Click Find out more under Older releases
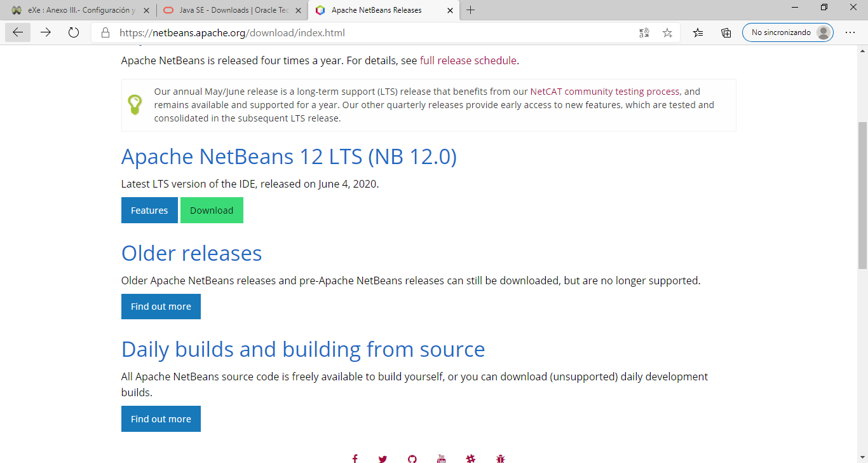Screen dimensions: 868x463 tap(161, 306)
